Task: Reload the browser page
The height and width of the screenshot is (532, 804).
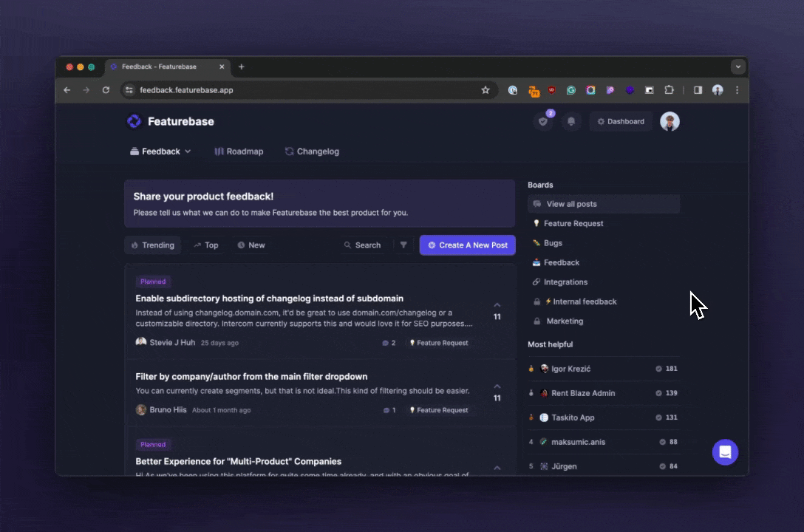Action: [x=106, y=90]
